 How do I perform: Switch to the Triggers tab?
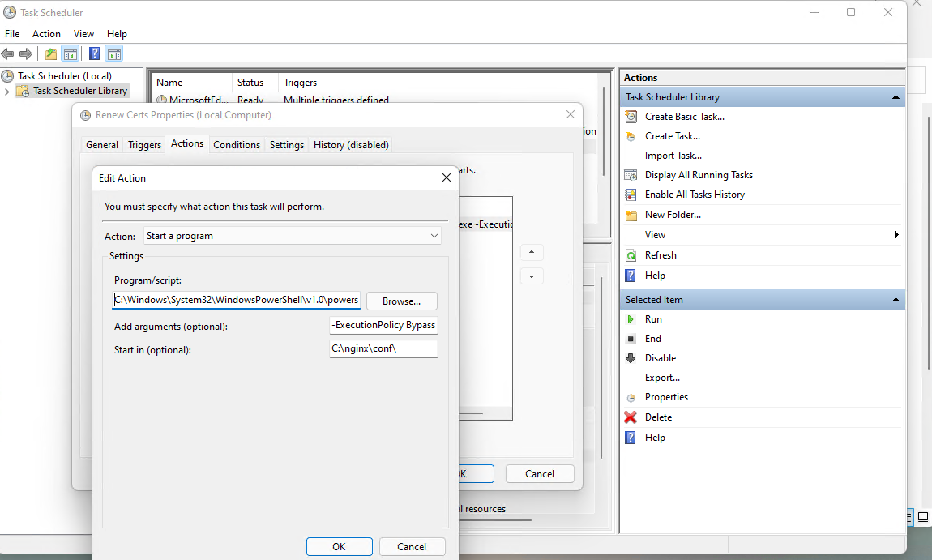tap(144, 145)
